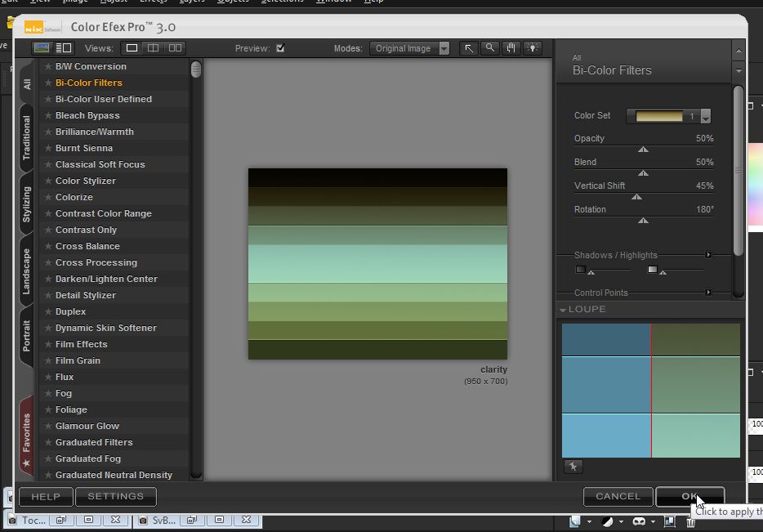This screenshot has height=532, width=763.
Task: Switch to the filter list and settings layout
Action: point(64,47)
